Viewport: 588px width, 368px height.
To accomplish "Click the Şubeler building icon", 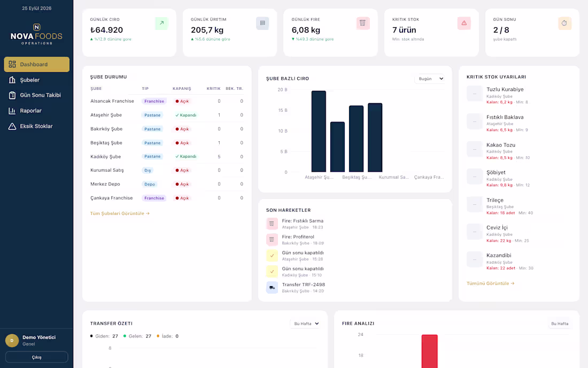I will point(12,80).
